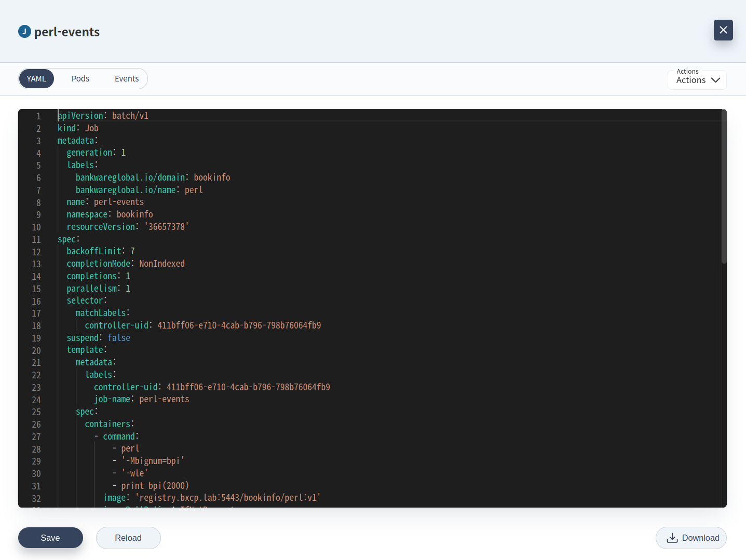Click the Actions chevron arrow
The height and width of the screenshot is (560, 746).
[x=715, y=80]
